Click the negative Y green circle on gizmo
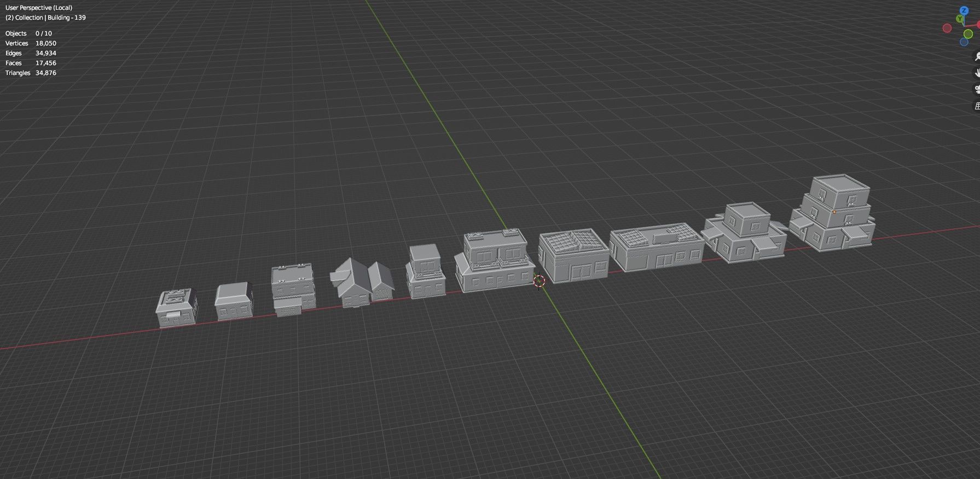 968,34
